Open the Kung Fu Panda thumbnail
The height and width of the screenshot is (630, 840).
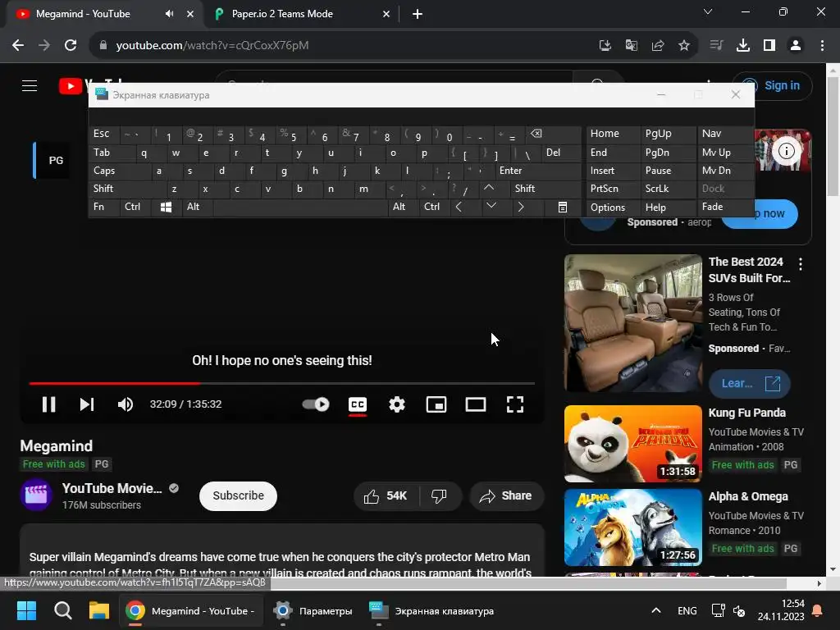coord(632,444)
